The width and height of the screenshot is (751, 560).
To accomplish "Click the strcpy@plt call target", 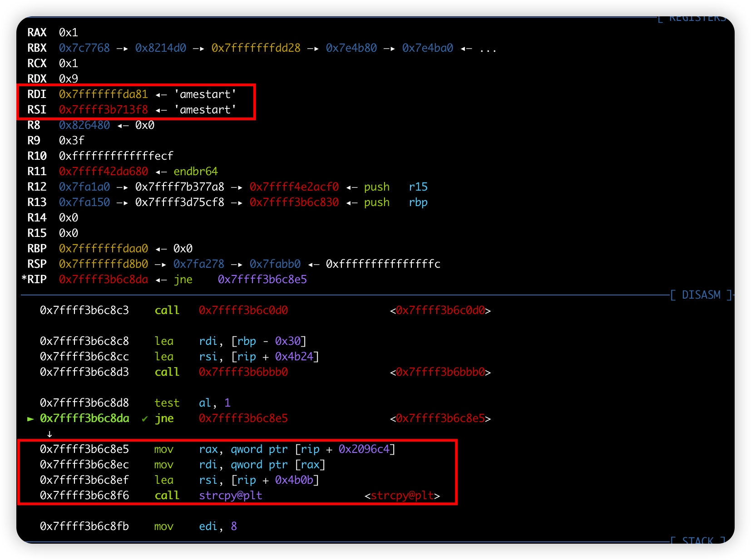I will click(231, 496).
